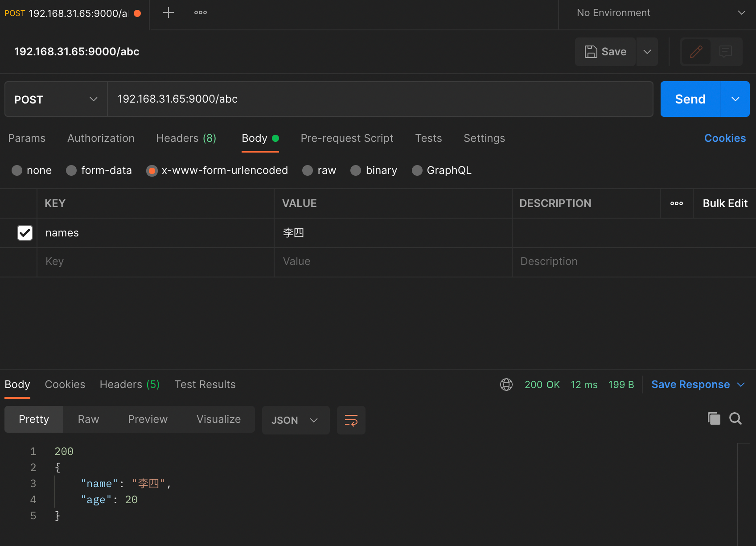Click the pencil edit icon
756x546 pixels.
[x=696, y=52]
